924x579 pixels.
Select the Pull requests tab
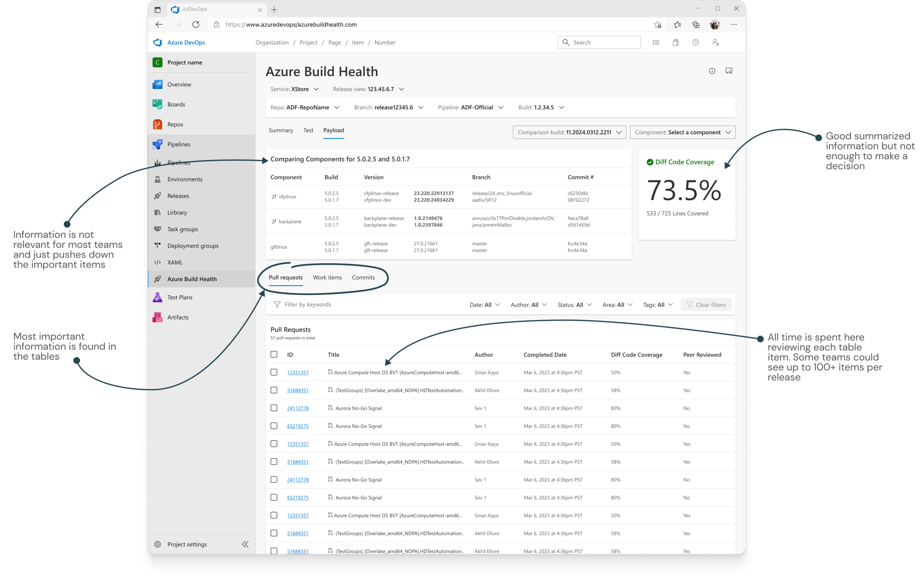[286, 277]
